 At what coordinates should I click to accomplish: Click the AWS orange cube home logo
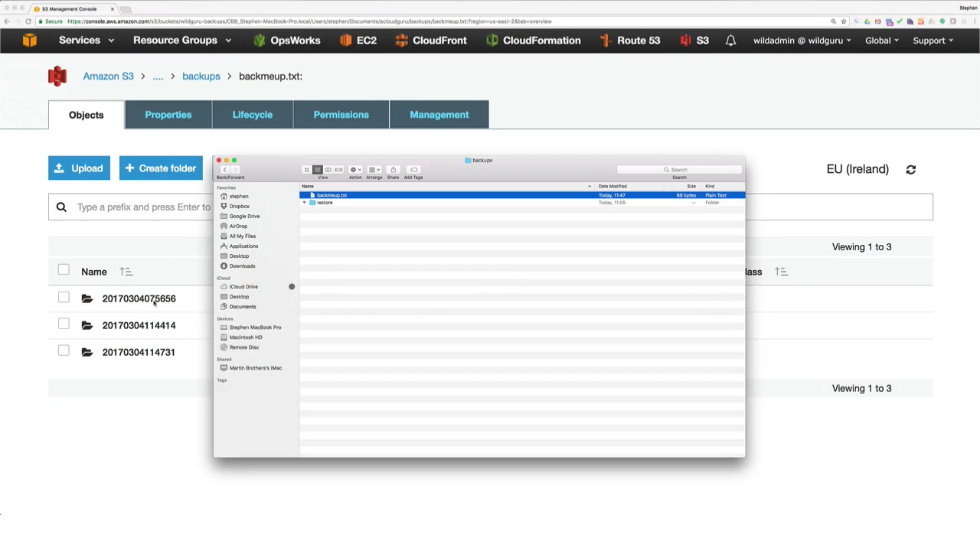(x=30, y=41)
